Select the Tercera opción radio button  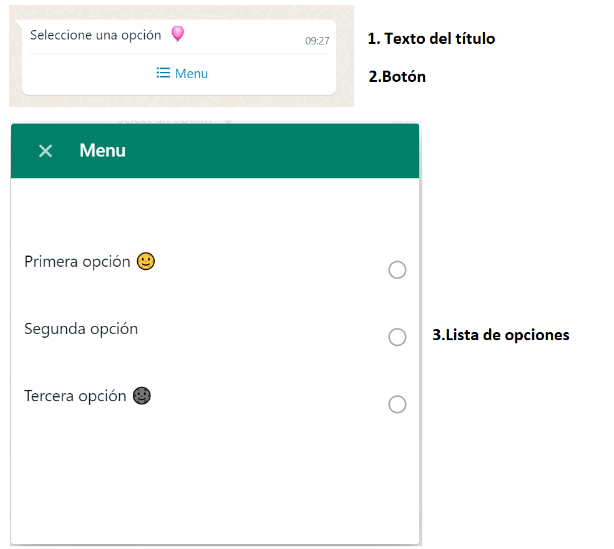tap(397, 405)
